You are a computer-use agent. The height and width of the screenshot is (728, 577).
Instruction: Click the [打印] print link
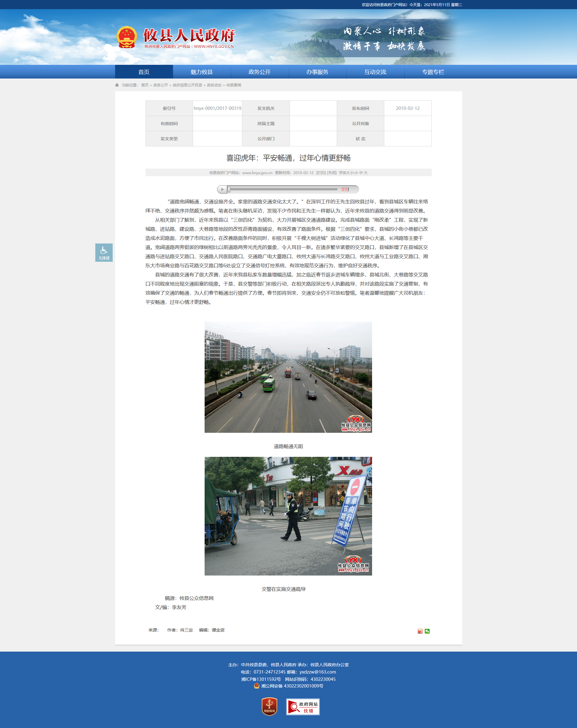click(321, 173)
